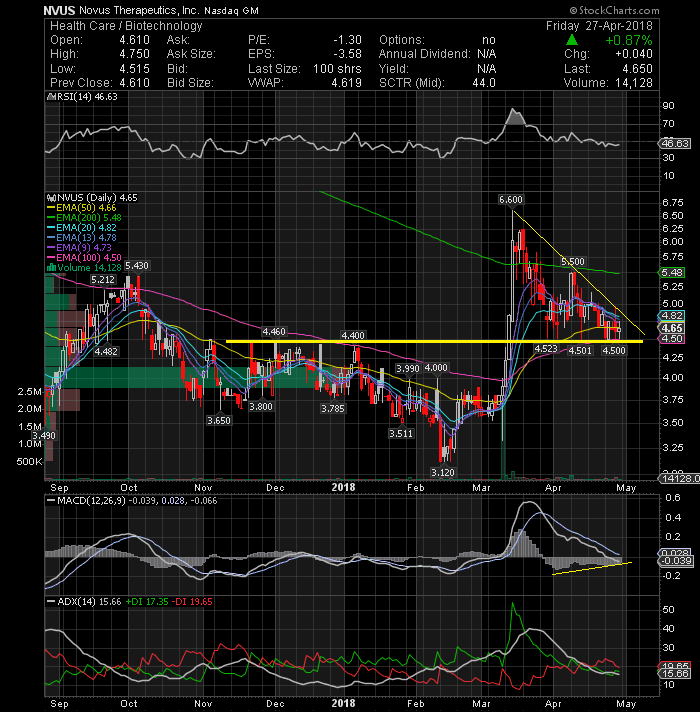This screenshot has height=712, width=700.
Task: Click the 4.460 price label
Action: tap(274, 331)
